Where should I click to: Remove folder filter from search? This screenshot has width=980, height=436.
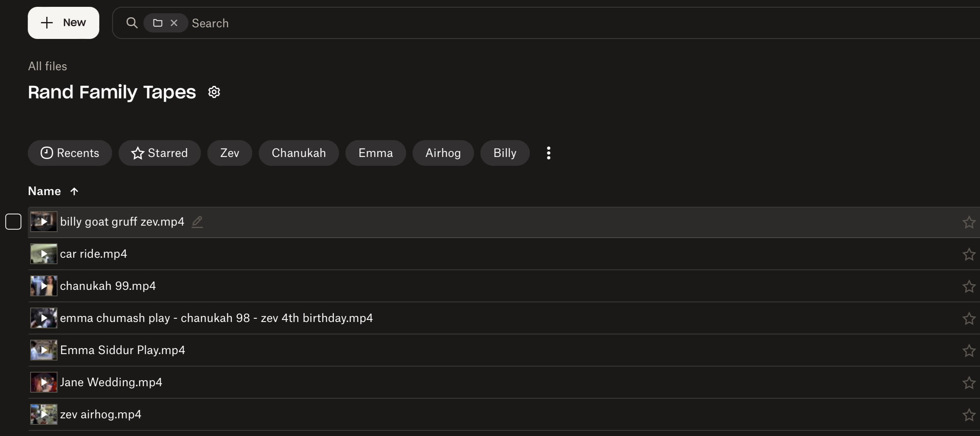174,23
